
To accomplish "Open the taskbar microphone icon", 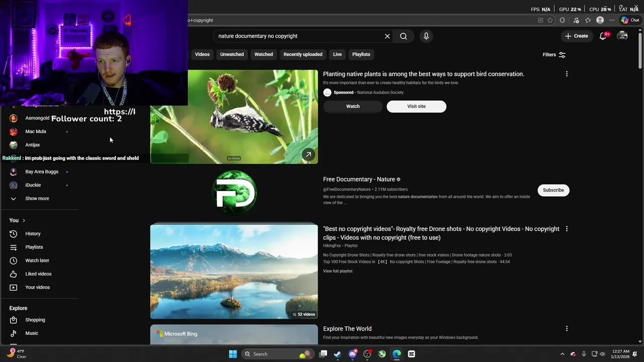I will (584, 354).
